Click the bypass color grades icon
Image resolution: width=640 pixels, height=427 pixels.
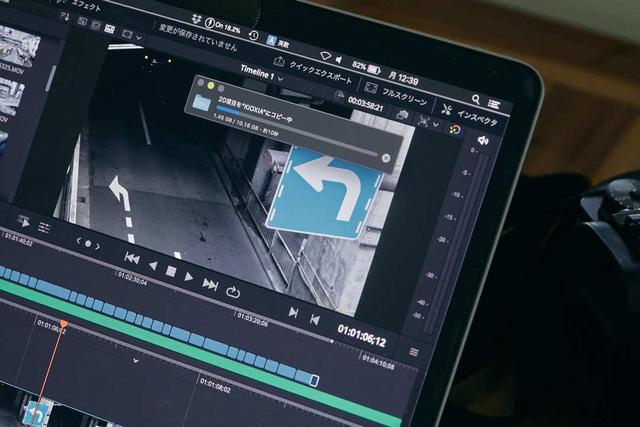[x=403, y=115]
